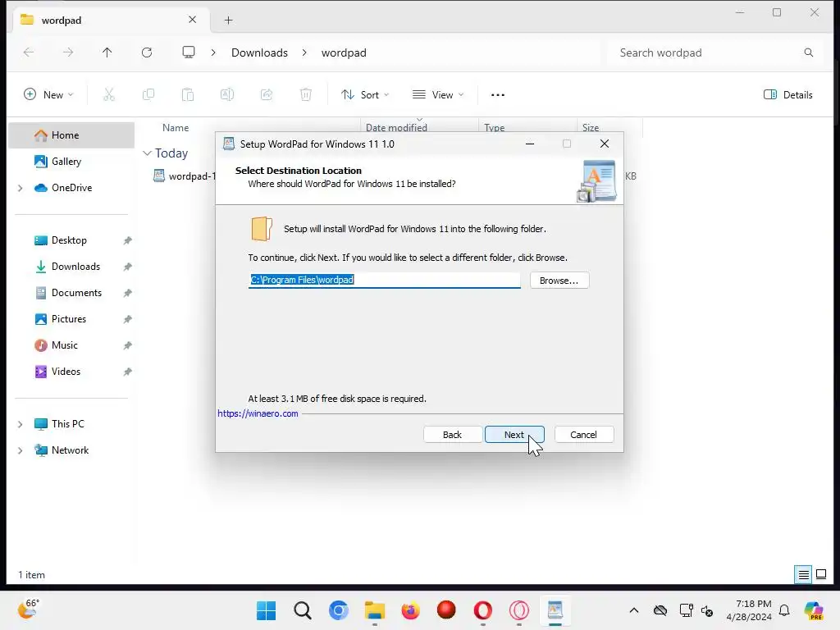Open taskbar Search
The width and height of the screenshot is (840, 630).
pyautogui.click(x=303, y=610)
